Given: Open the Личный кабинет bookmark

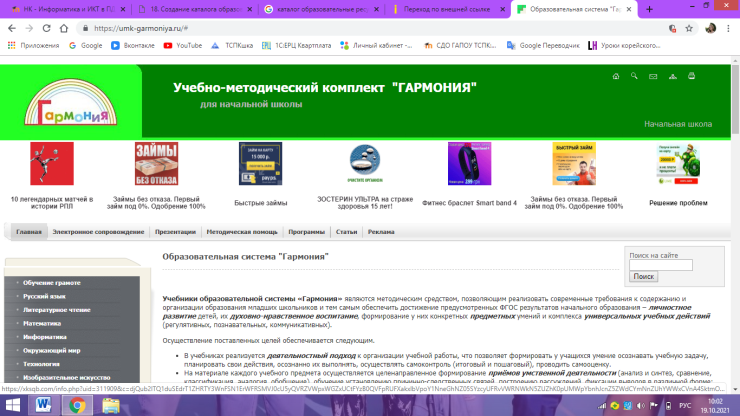Looking at the screenshot, I should 377,45.
